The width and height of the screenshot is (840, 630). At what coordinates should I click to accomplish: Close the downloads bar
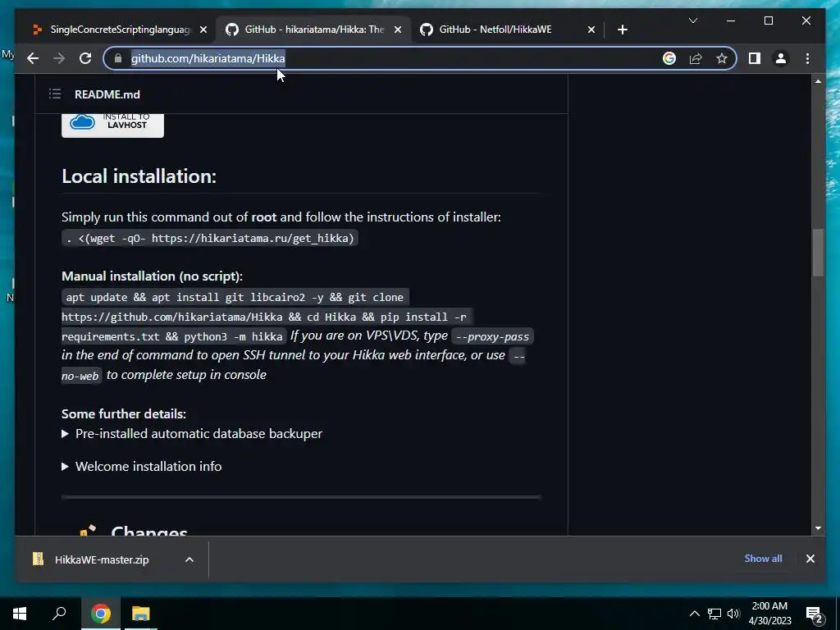810,559
